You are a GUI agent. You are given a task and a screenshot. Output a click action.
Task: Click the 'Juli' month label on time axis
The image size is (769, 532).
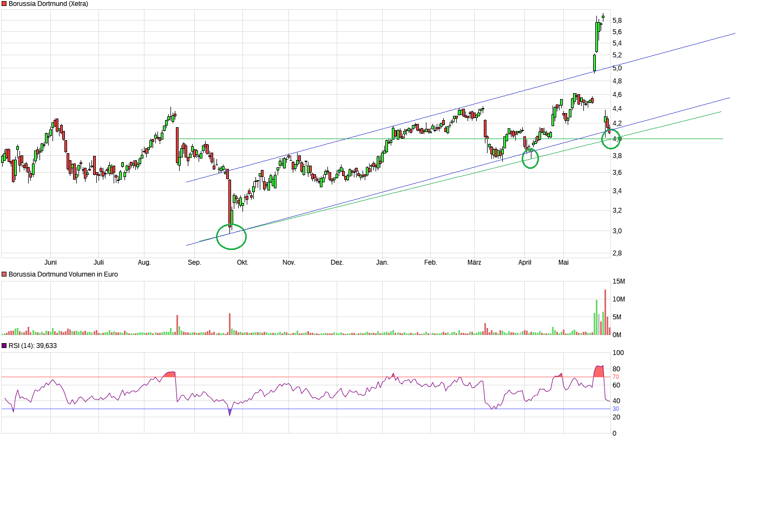pos(98,262)
